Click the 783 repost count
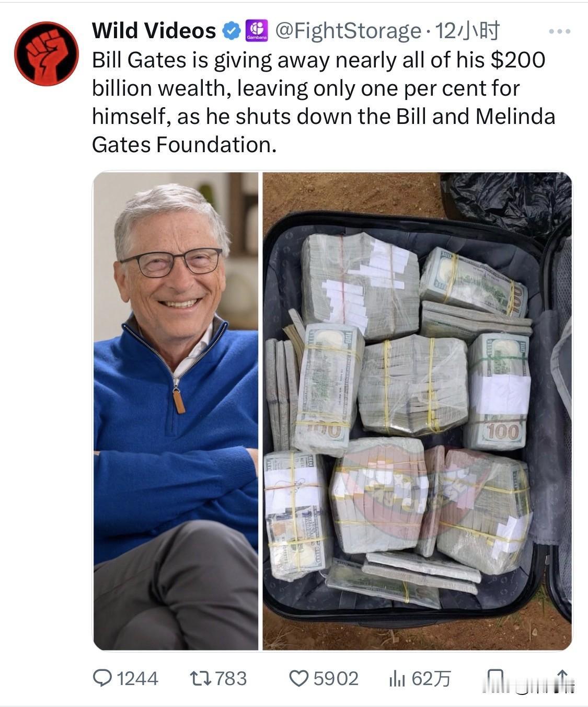The width and height of the screenshot is (588, 707). 231,679
